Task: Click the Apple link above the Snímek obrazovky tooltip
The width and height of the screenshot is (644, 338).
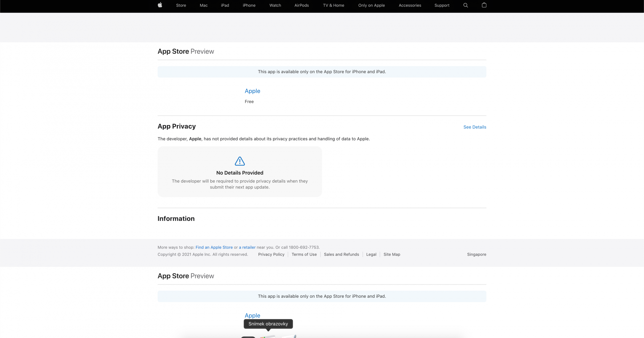Action: coord(252,315)
